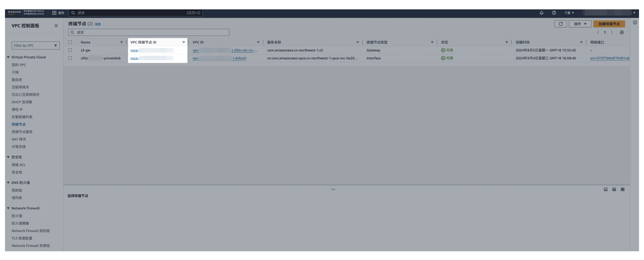
Task: Toggle the select-all checkbox in header
Action: 70,42
